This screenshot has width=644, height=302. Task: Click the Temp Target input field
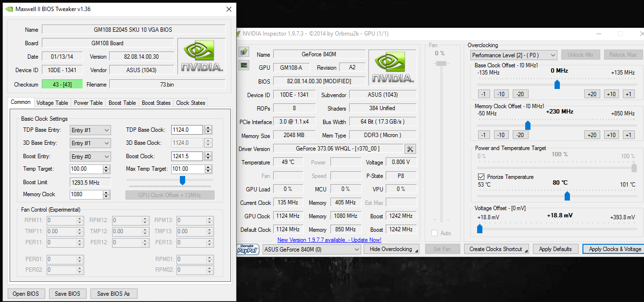(x=86, y=169)
